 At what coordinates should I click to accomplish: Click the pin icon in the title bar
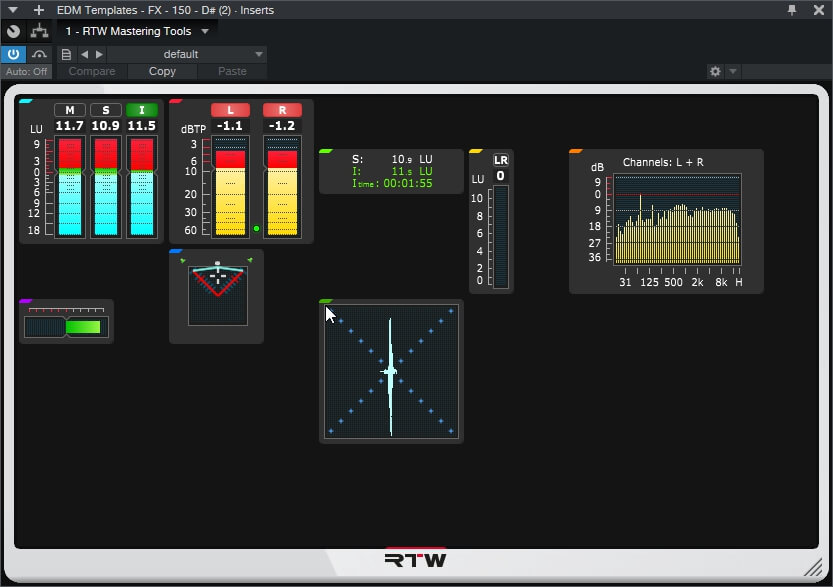(x=791, y=10)
